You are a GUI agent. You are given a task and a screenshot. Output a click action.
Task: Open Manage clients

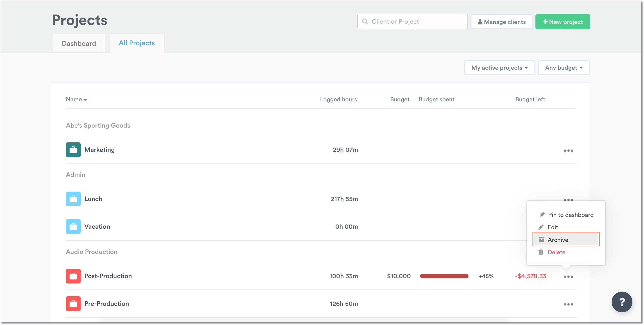[x=502, y=22]
